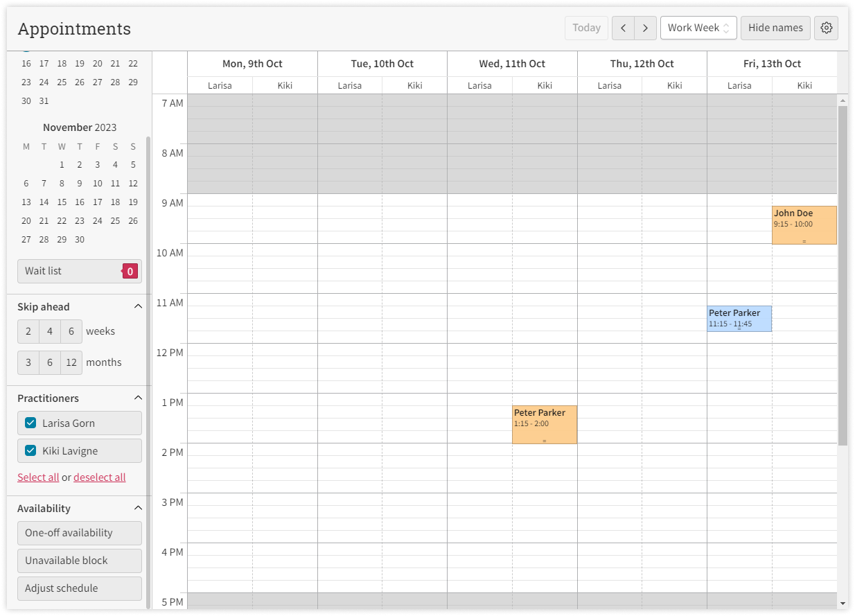Screen dimensions: 855x616
Task: Click the 3 PM time label
Action: (172, 502)
